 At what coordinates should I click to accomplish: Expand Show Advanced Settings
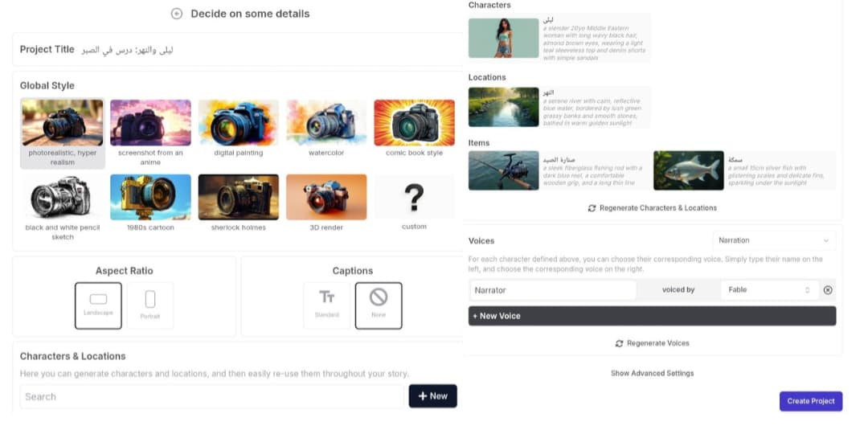(652, 373)
